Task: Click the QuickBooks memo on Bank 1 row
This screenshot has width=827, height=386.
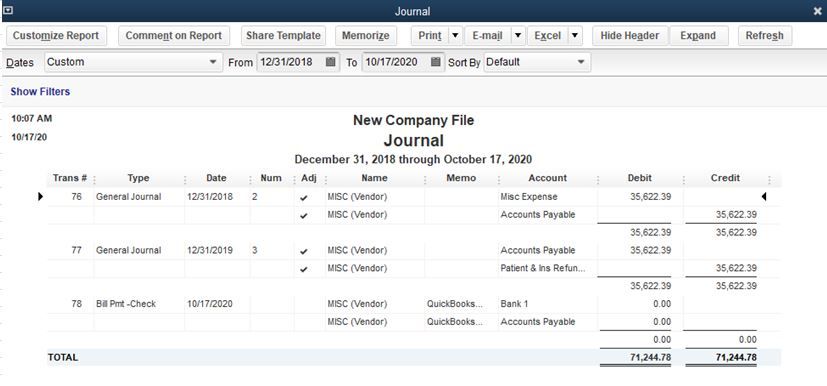Action: (x=455, y=304)
